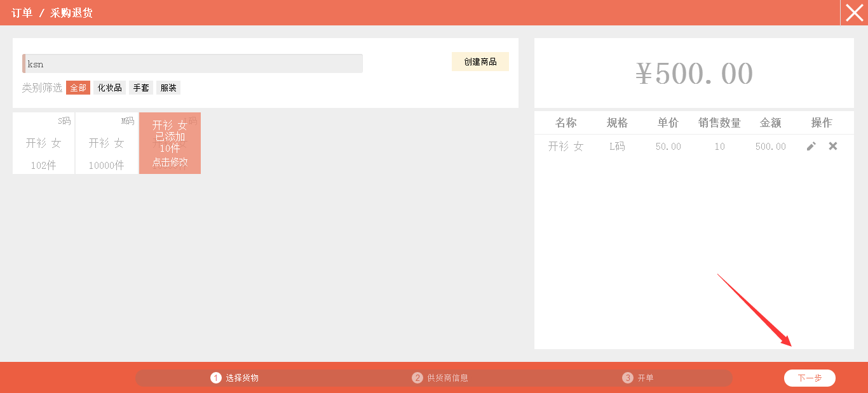Jump to step 2 供货商信息

pyautogui.click(x=440, y=378)
